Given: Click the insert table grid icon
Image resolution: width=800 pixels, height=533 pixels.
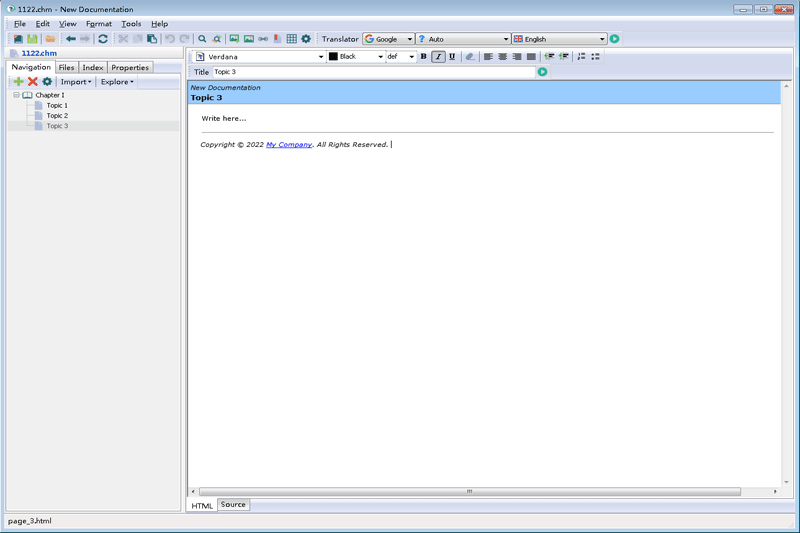Looking at the screenshot, I should tap(291, 39).
